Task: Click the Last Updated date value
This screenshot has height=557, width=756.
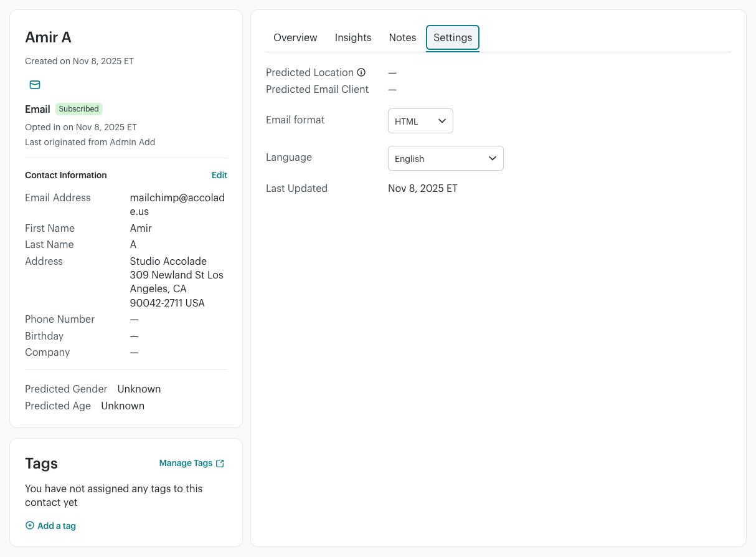Action: pyautogui.click(x=423, y=188)
